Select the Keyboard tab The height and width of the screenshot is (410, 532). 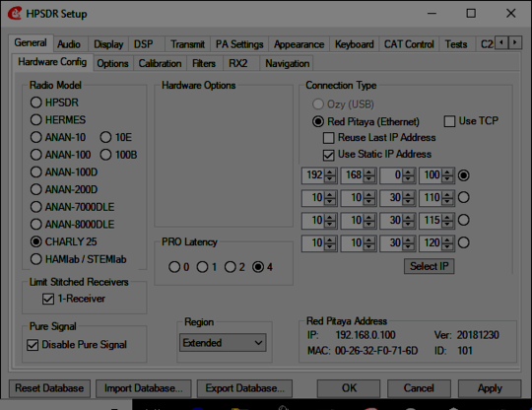coord(355,44)
